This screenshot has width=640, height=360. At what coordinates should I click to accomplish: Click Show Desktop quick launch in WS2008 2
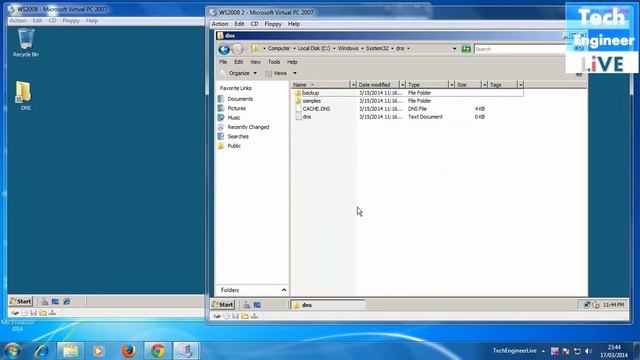coord(257,305)
